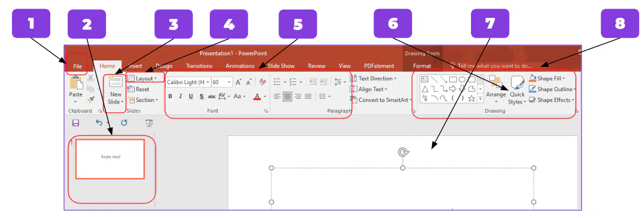
Task: Open the Text Direction dropdown
Action: (373, 78)
